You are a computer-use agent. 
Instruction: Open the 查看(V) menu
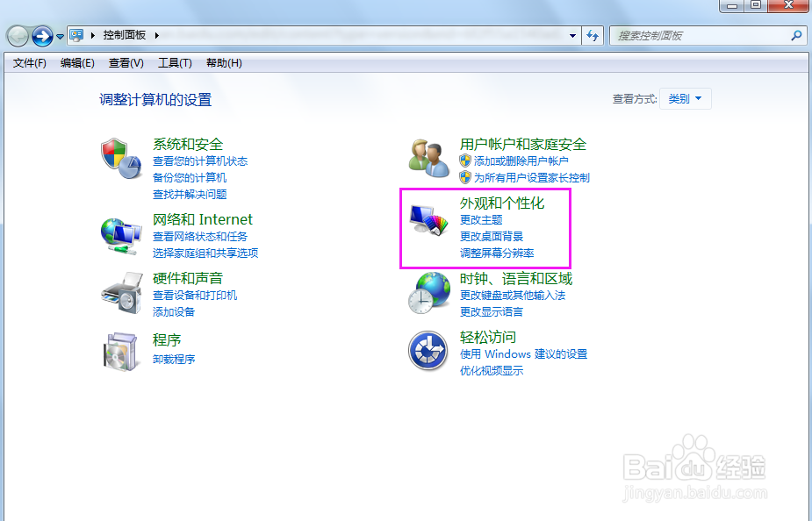[126, 63]
